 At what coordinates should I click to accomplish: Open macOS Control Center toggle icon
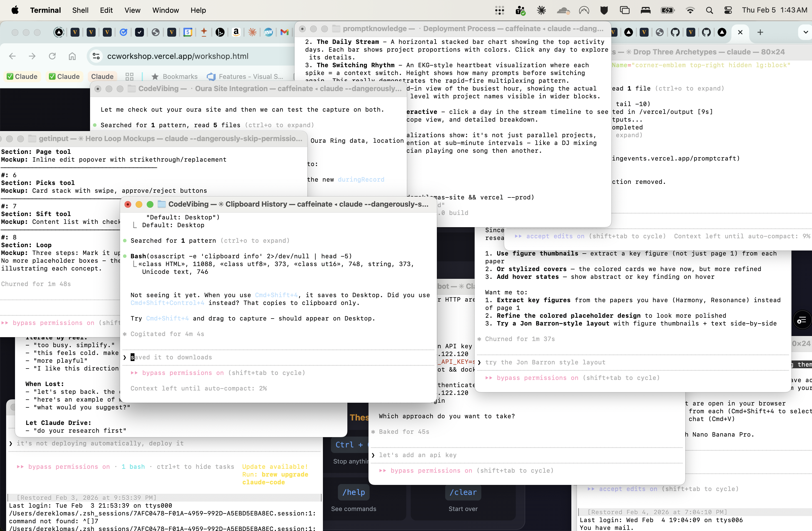click(728, 10)
